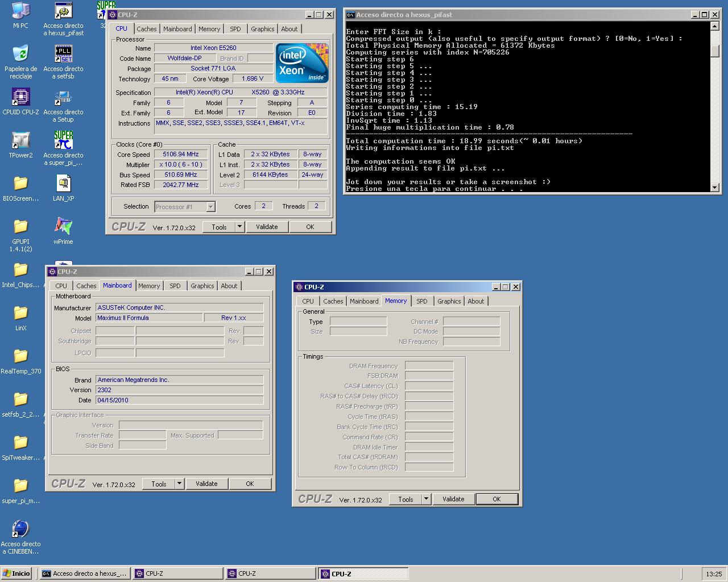Click the Intel Xeon inside logo
Viewport: 728px width, 582px height.
pyautogui.click(x=302, y=63)
